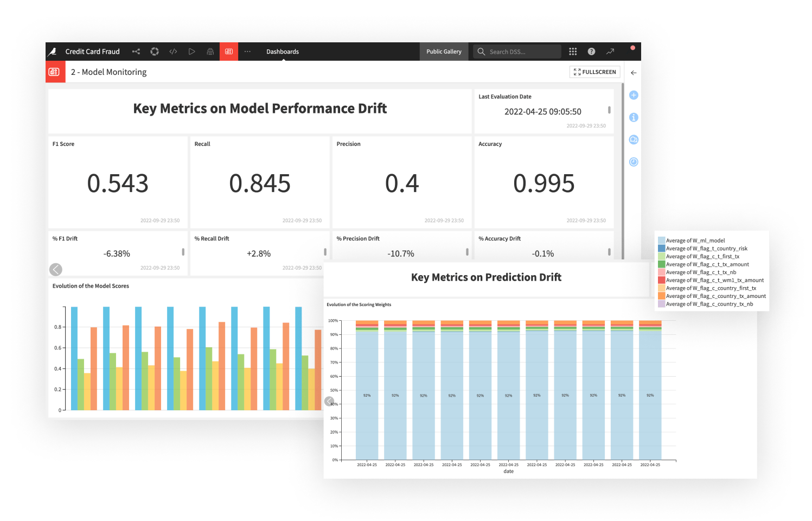This screenshot has height=521, width=812.
Task: Open the Jobs play icon
Action: [191, 52]
